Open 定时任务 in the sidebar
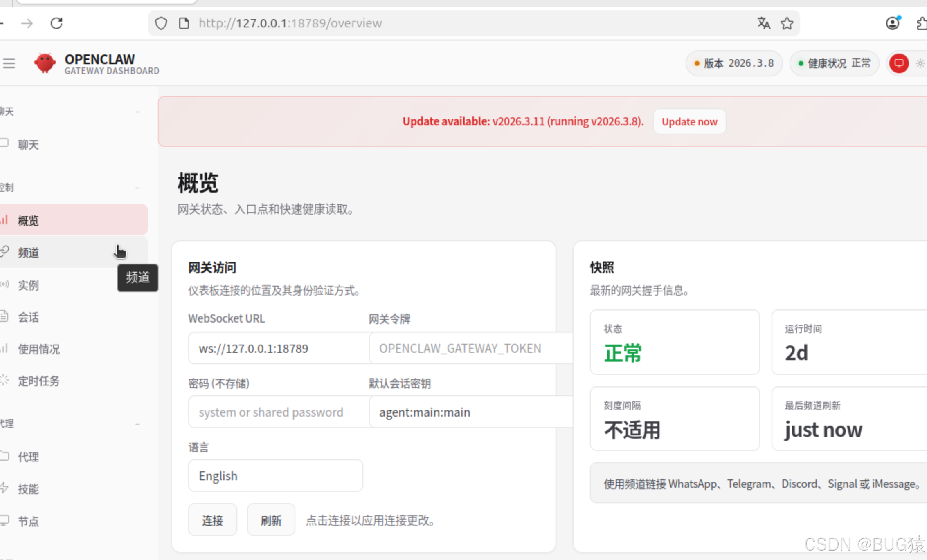The height and width of the screenshot is (560, 927). coord(39,381)
